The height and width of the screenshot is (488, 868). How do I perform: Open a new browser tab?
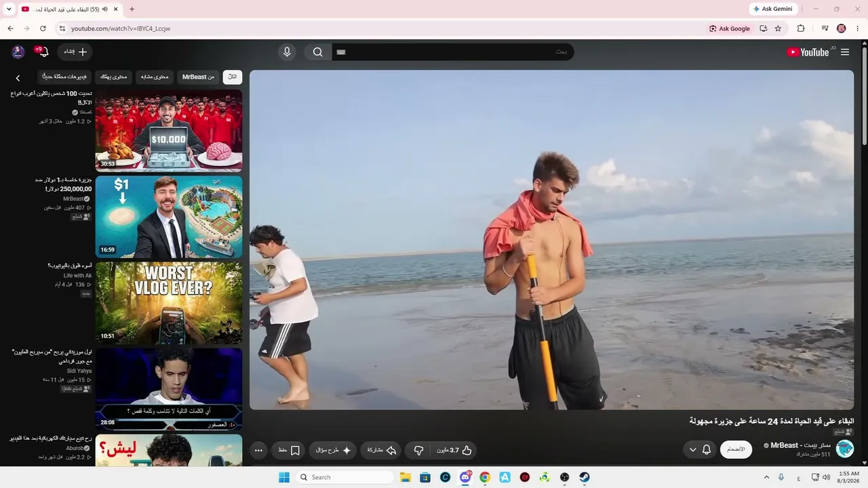(132, 9)
